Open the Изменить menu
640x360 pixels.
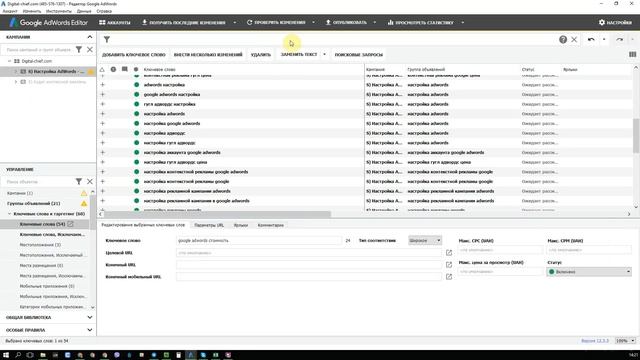coord(32,11)
